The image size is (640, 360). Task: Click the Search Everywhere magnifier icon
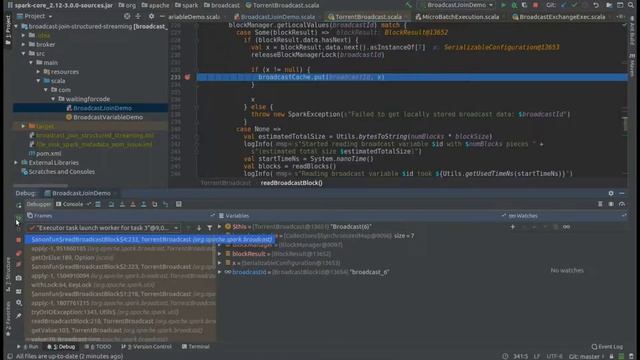[631, 5]
